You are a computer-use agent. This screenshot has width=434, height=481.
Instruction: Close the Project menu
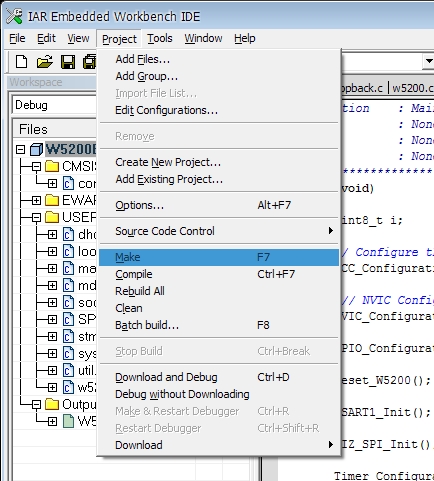tap(119, 39)
